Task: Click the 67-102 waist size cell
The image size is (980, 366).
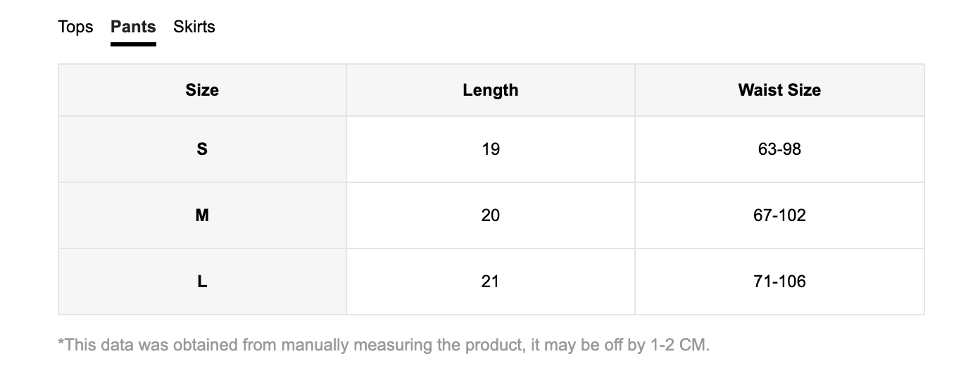Action: (x=779, y=215)
